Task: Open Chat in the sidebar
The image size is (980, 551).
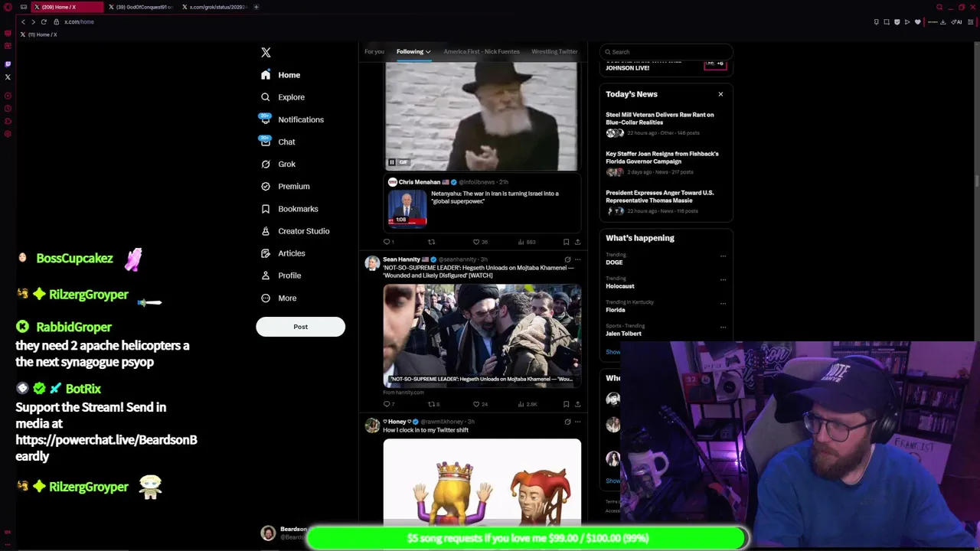Action: (277, 142)
